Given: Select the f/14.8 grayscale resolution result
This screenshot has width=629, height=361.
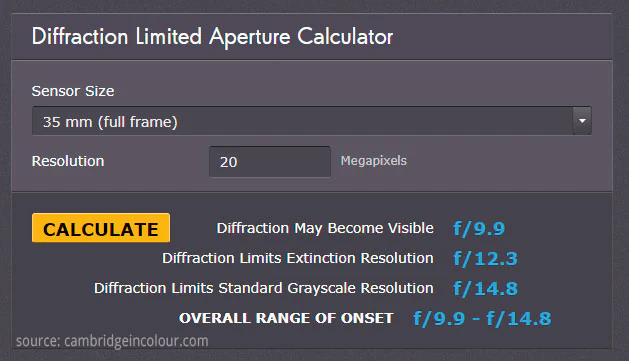Looking at the screenshot, I should tap(485, 288).
